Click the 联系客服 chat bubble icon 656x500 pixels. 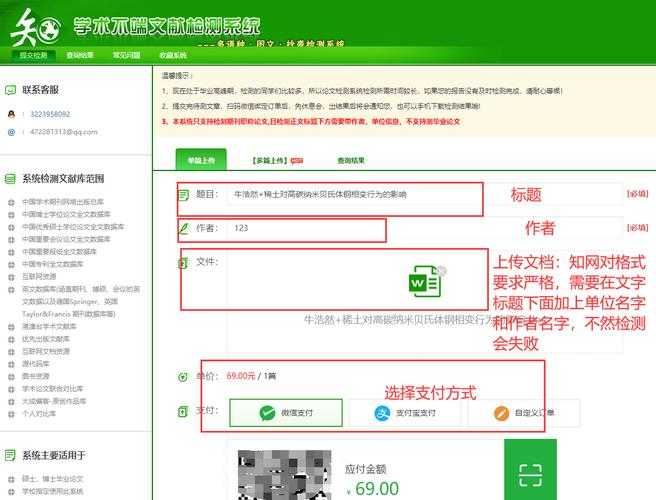click(10, 90)
